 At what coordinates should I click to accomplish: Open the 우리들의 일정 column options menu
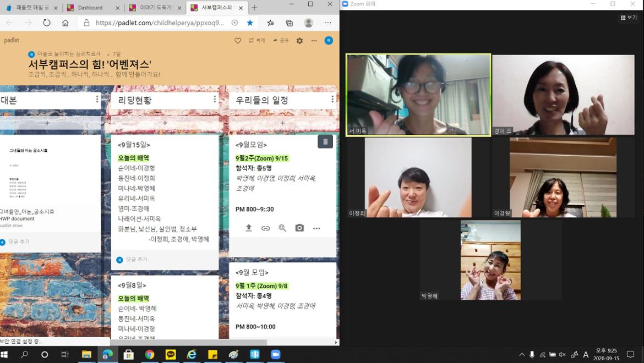(332, 100)
